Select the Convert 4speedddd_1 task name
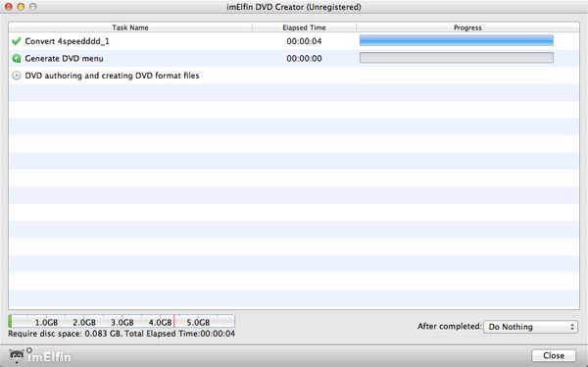This screenshot has height=367, width=588. click(x=67, y=41)
